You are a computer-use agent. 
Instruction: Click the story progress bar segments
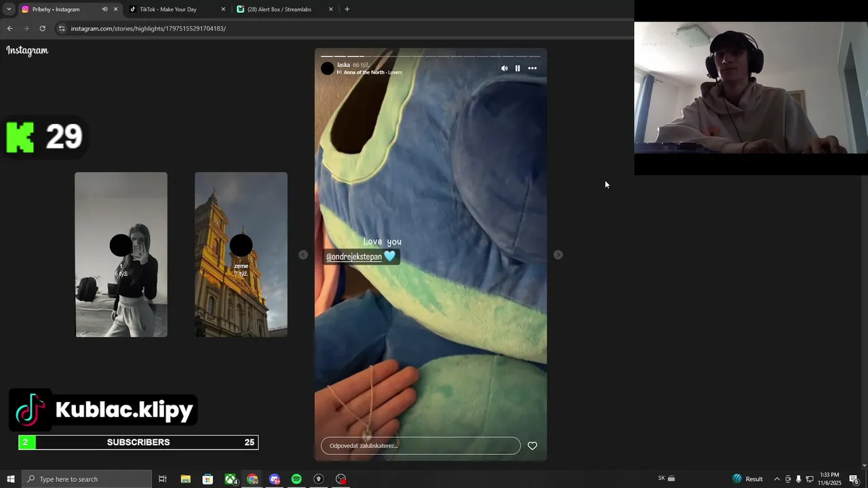click(431, 56)
